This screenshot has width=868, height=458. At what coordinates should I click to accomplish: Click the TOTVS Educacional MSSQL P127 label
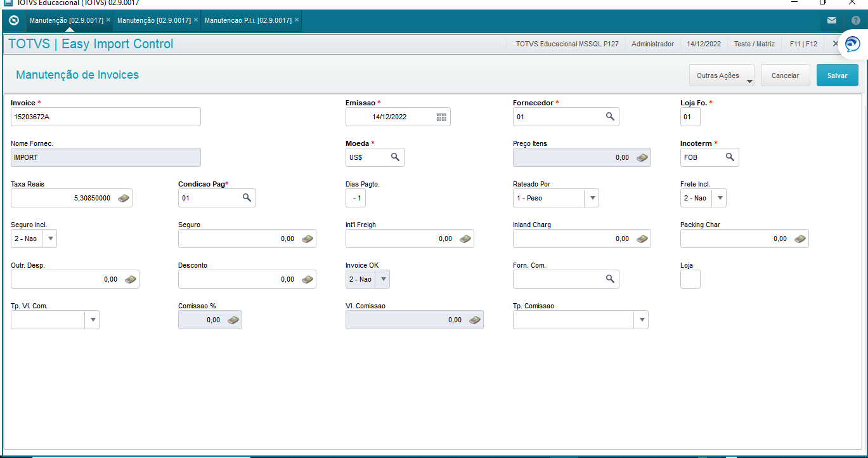pyautogui.click(x=567, y=44)
